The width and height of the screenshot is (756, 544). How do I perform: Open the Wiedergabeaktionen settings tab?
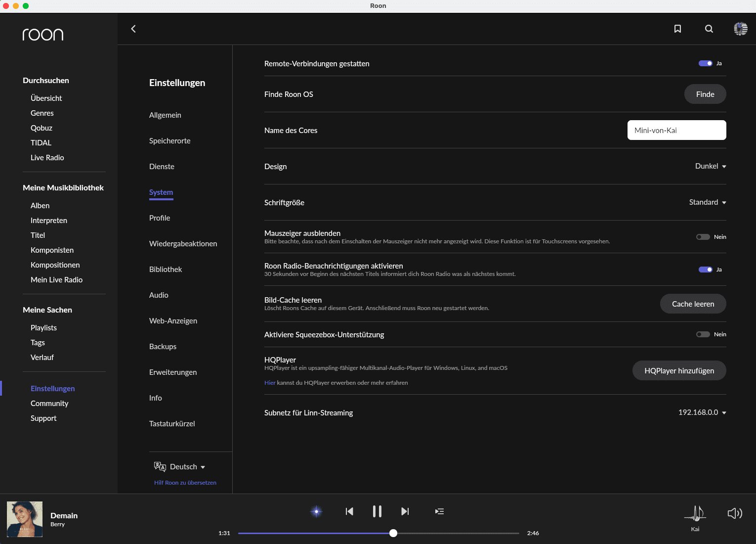tap(183, 244)
